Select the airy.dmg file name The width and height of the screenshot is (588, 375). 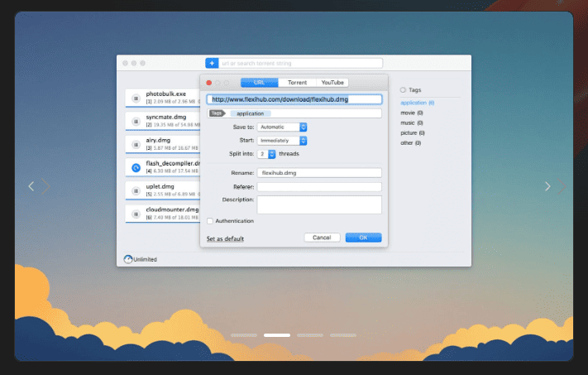pyautogui.click(x=158, y=141)
